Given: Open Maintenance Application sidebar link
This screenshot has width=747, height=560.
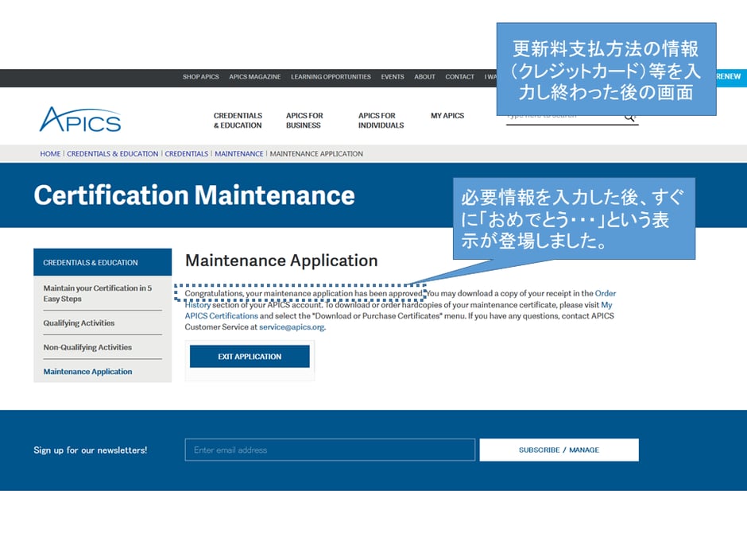Looking at the screenshot, I should coord(87,372).
